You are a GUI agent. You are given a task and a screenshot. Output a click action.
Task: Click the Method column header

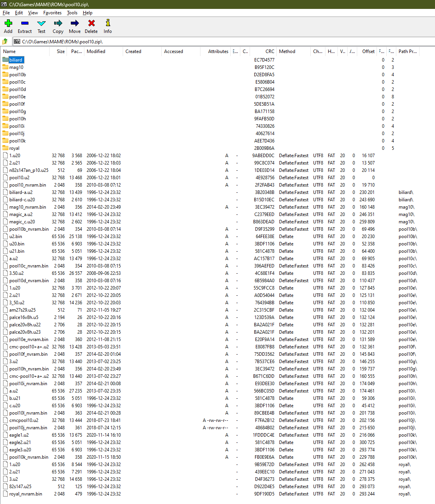[x=287, y=51]
